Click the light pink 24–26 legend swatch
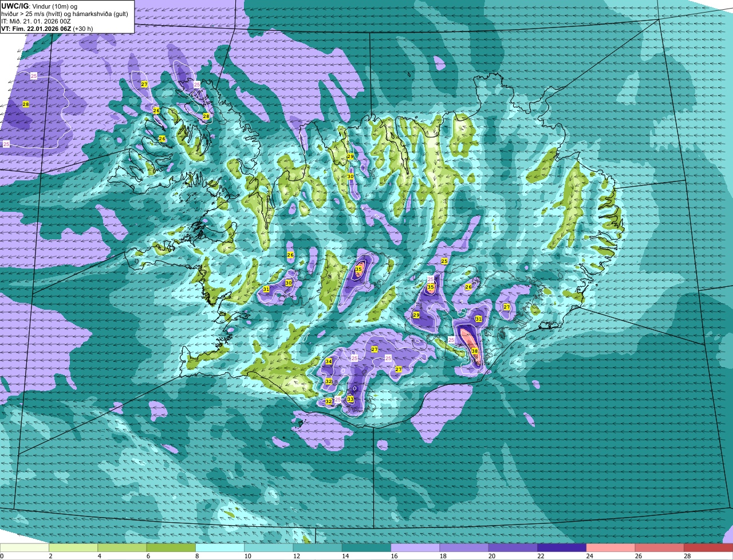This screenshot has width=733, height=560. [x=611, y=547]
